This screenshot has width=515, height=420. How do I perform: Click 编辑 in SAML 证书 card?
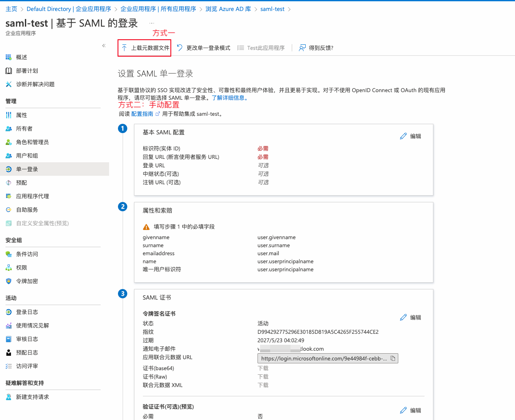[x=416, y=317]
